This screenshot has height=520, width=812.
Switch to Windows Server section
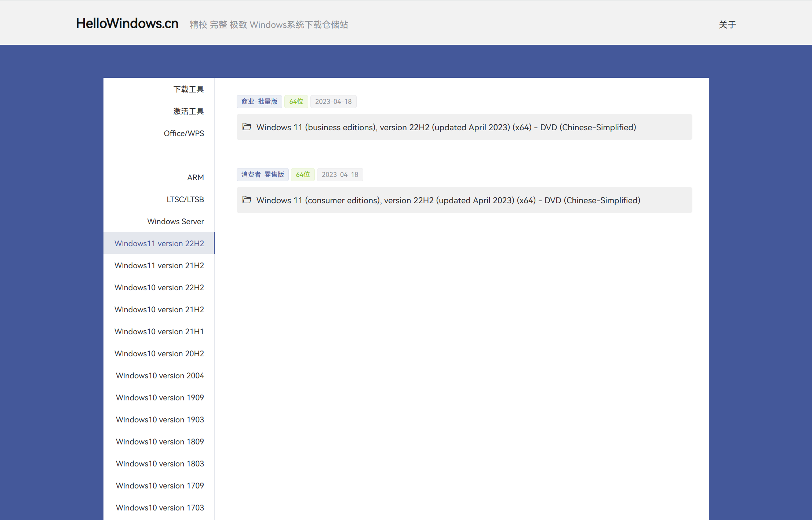[175, 221]
